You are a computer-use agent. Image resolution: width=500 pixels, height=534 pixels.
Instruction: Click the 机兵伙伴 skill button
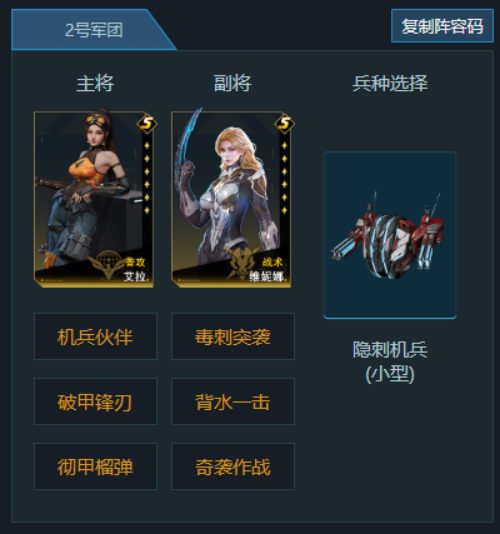95,336
